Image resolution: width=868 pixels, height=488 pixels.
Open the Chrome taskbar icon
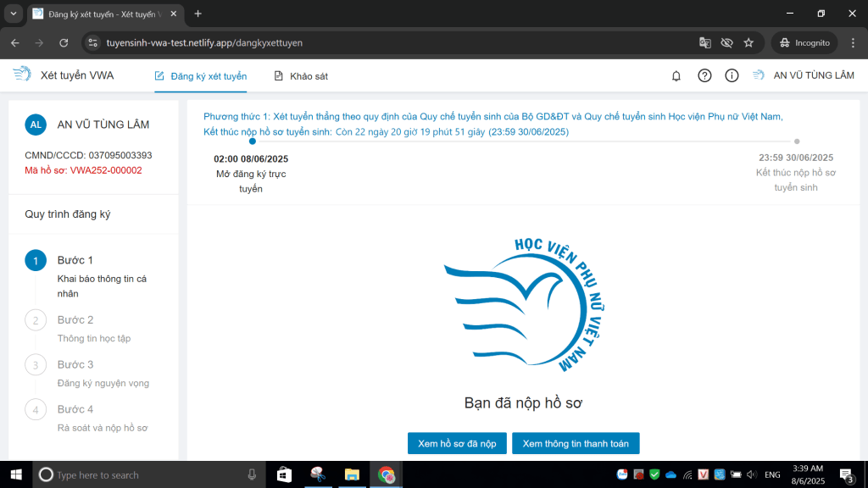386,474
